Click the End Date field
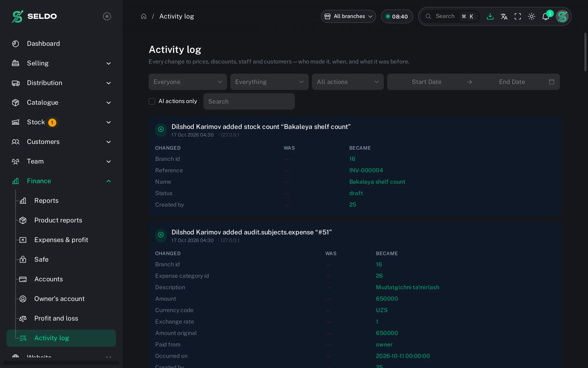The width and height of the screenshot is (588, 368). [x=512, y=82]
